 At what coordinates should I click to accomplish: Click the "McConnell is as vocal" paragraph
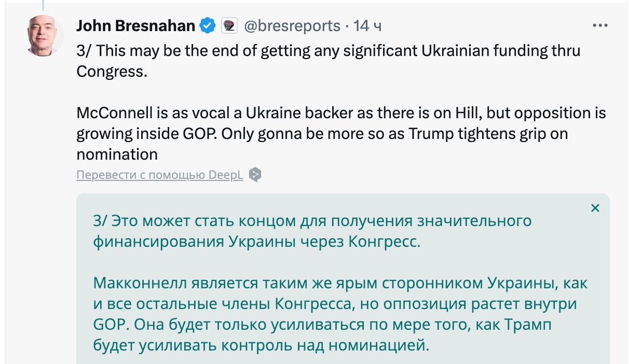pyautogui.click(x=340, y=133)
